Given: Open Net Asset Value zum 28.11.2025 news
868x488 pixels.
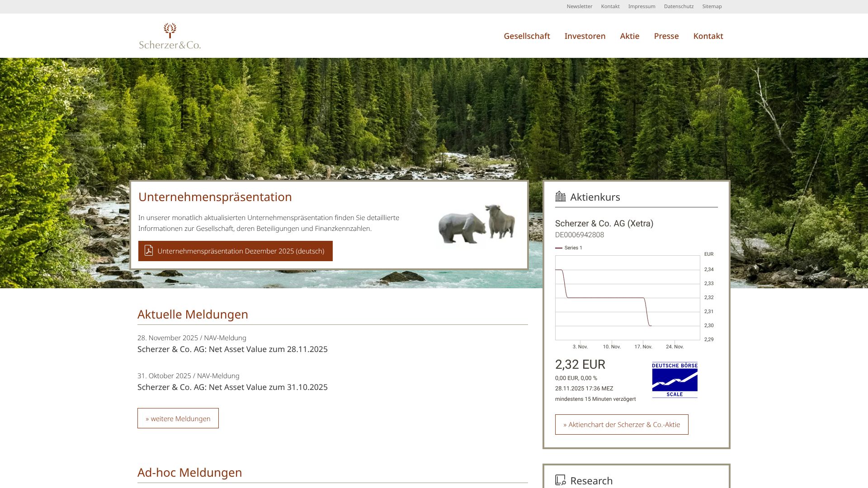Looking at the screenshot, I should (232, 349).
